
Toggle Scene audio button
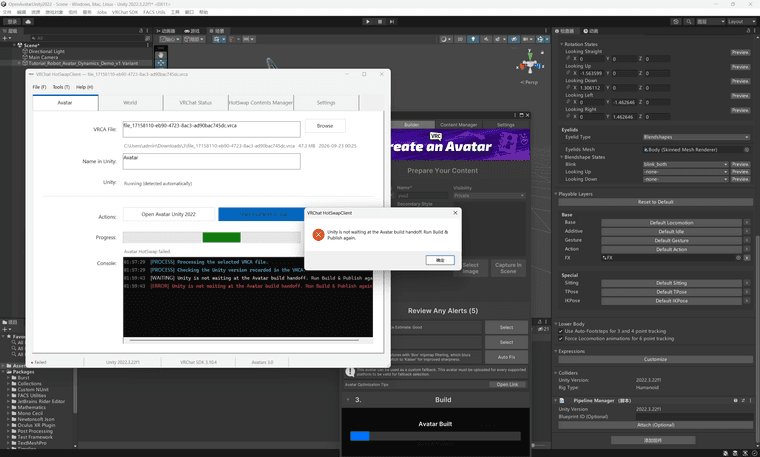point(486,39)
